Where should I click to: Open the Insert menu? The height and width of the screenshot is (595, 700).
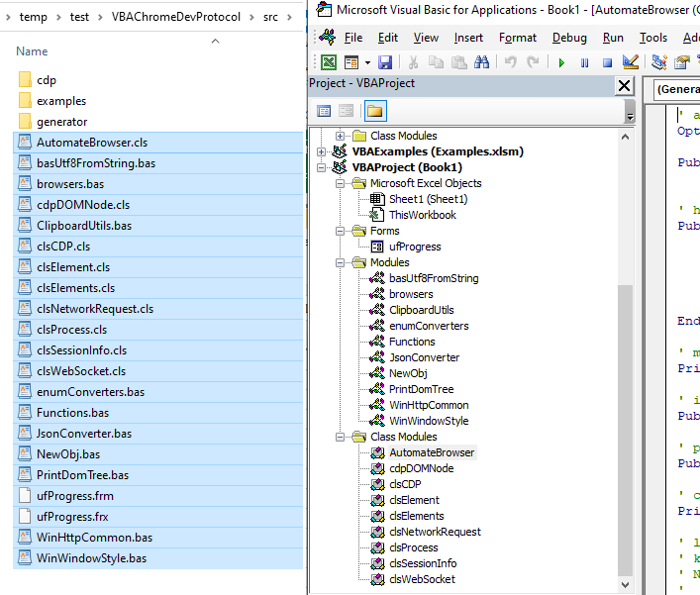point(468,38)
